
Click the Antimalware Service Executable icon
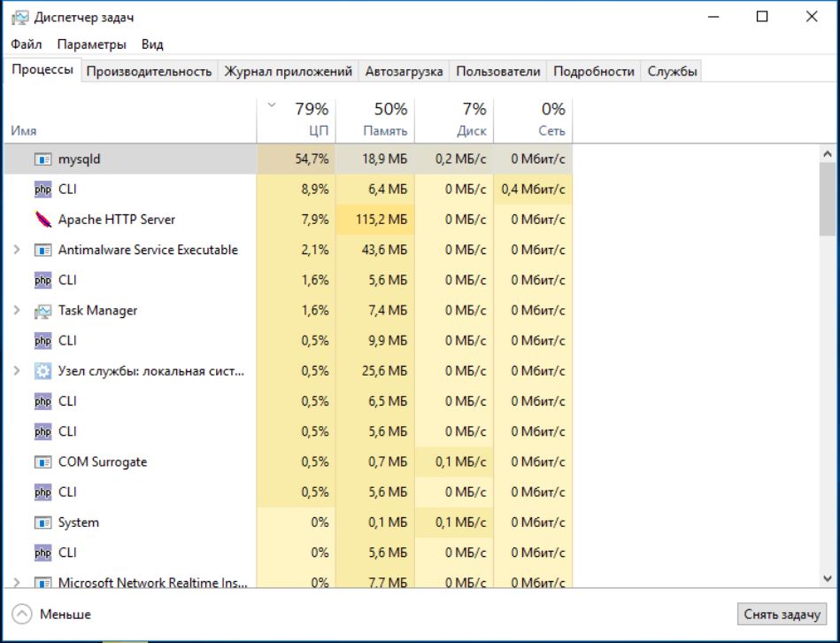[42, 250]
